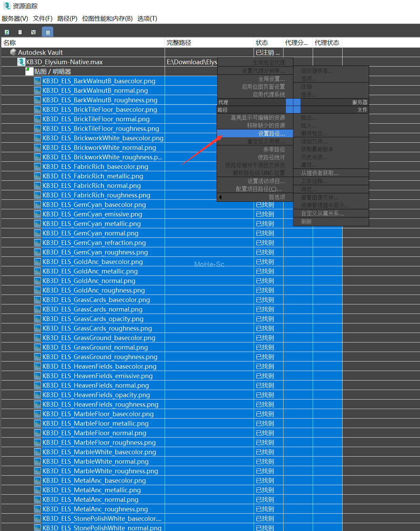
Task: Select KB3D_ELS_MarbleFloor_basecolor.png row
Action: click(113, 414)
